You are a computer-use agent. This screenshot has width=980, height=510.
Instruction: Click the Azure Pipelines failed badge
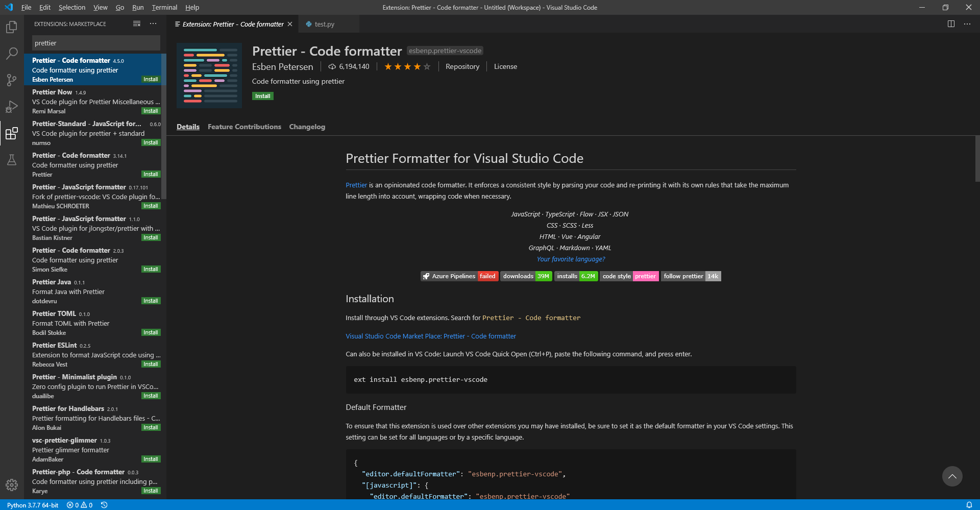(459, 276)
